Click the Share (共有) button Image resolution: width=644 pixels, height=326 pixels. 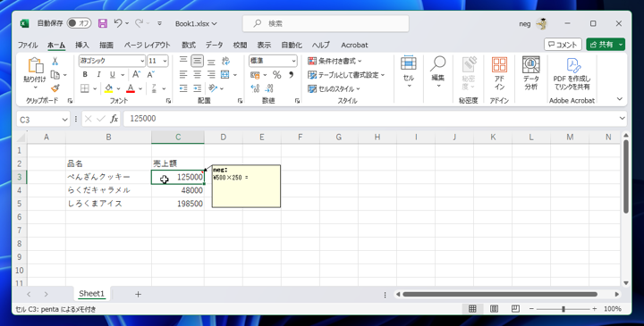pos(601,45)
